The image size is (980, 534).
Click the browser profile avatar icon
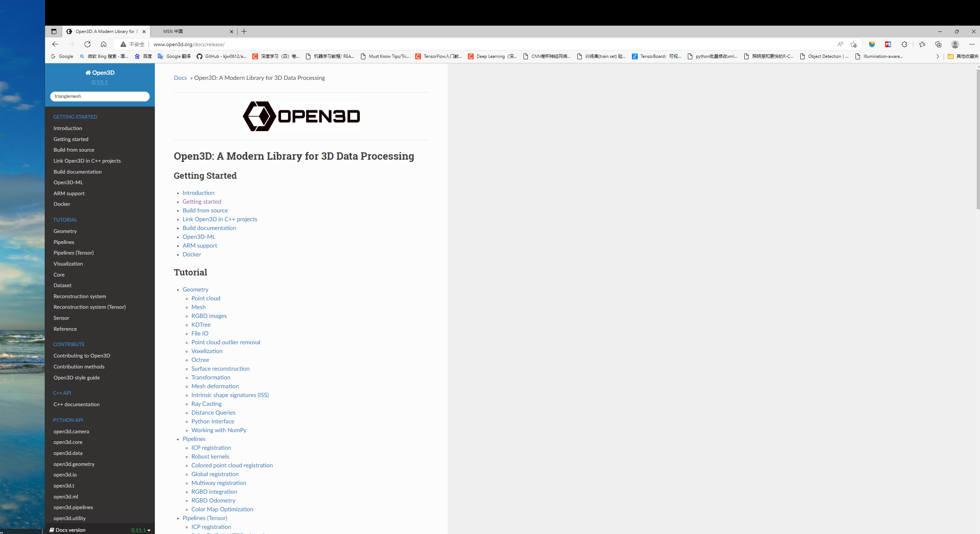955,45
